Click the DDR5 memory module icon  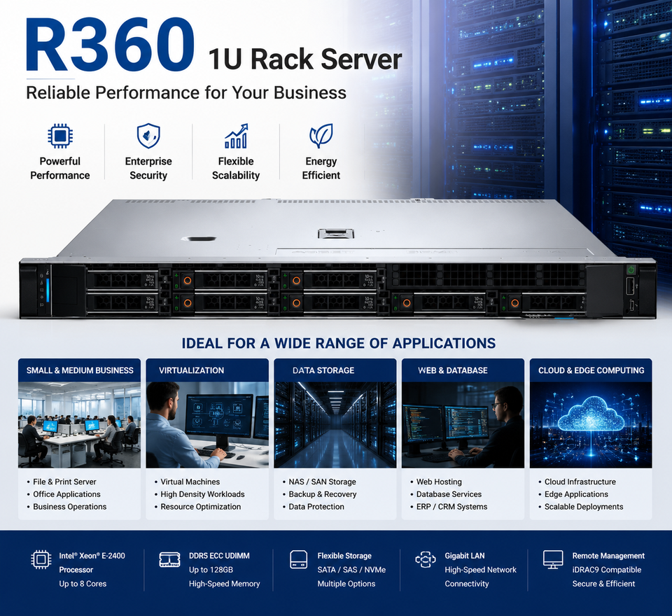[169, 559]
